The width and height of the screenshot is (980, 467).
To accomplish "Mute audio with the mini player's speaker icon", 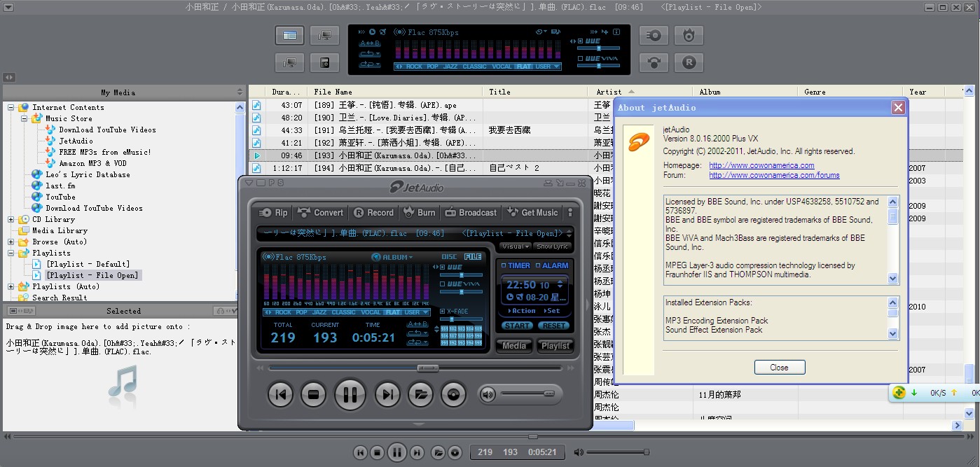I will click(x=488, y=394).
